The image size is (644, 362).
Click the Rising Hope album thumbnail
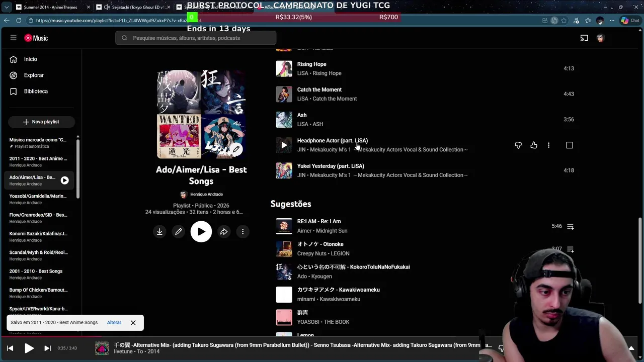pyautogui.click(x=284, y=69)
